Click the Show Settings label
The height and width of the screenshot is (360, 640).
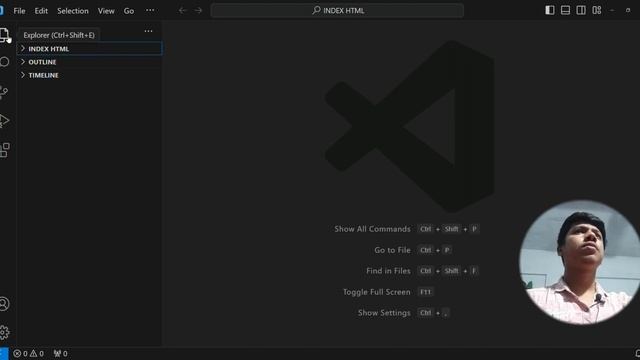pyautogui.click(x=384, y=313)
